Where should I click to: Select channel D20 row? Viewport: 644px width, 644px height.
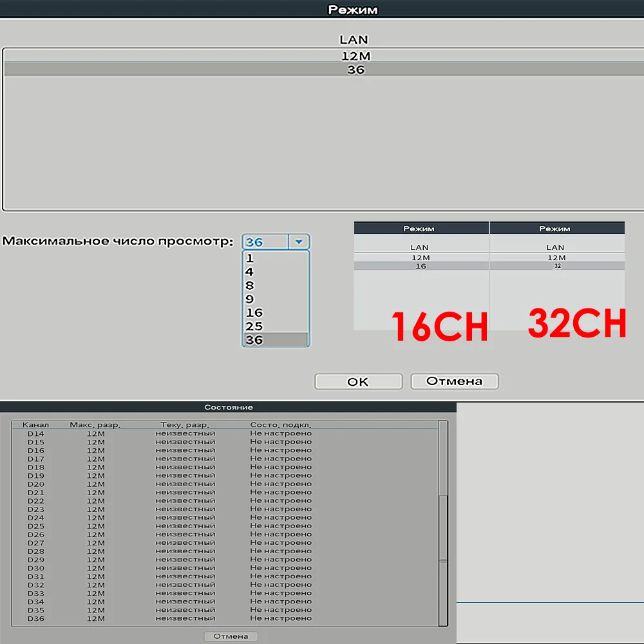click(225, 484)
